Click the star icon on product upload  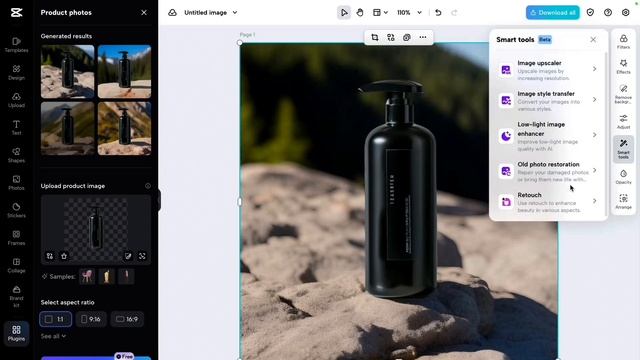tap(64, 256)
